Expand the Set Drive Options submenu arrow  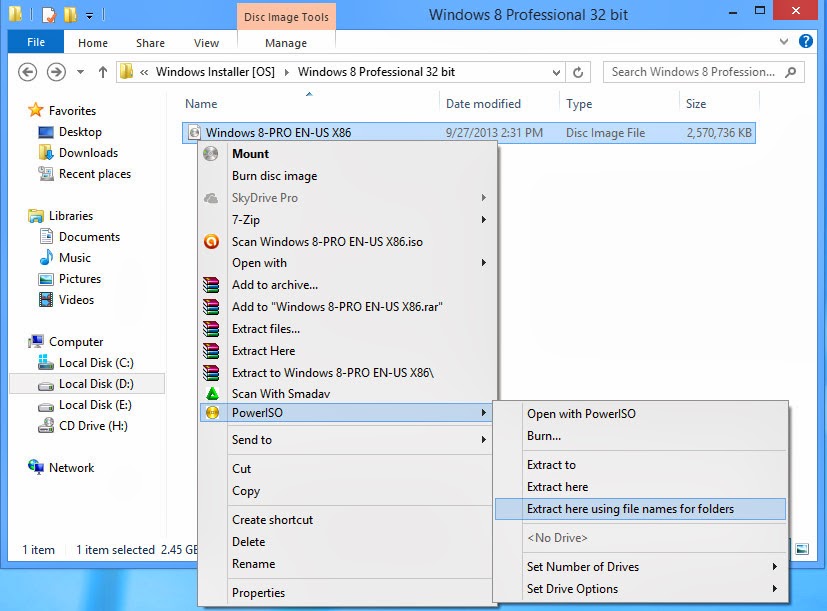775,588
